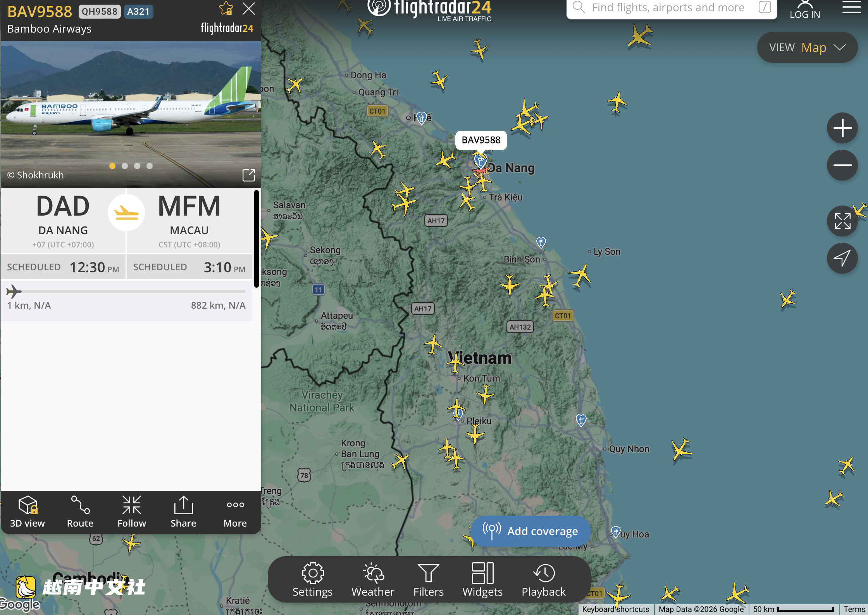Image resolution: width=868 pixels, height=615 pixels.
Task: Click the flight progress bar
Action: click(x=126, y=291)
